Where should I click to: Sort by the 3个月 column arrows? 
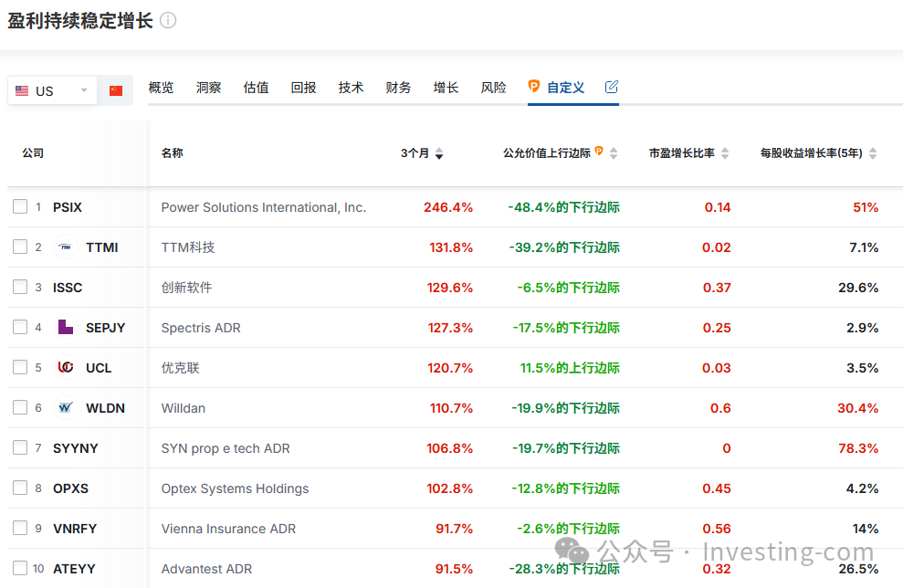[439, 153]
